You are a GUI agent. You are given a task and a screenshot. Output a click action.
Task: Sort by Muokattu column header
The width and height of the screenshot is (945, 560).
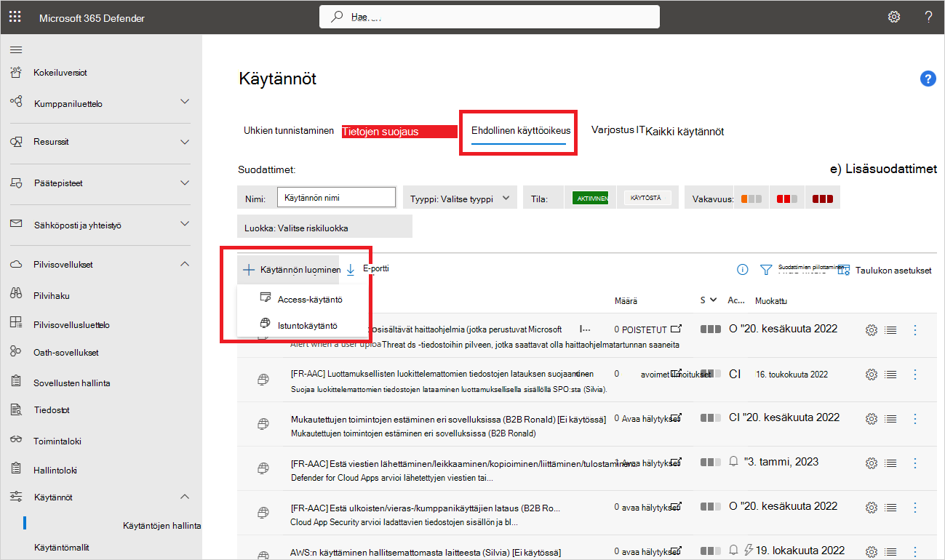coord(771,300)
